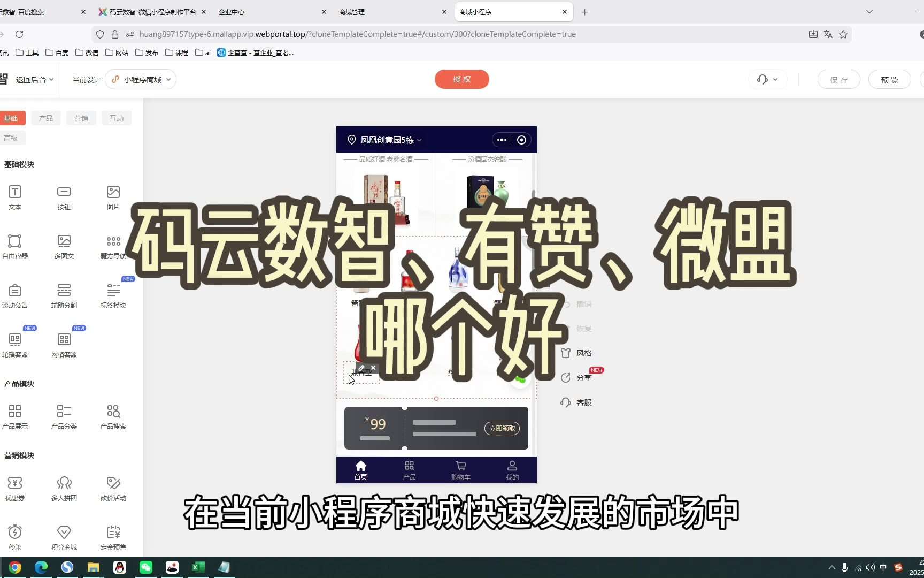
Task: Open WeChat from the taskbar
Action: coord(146,567)
